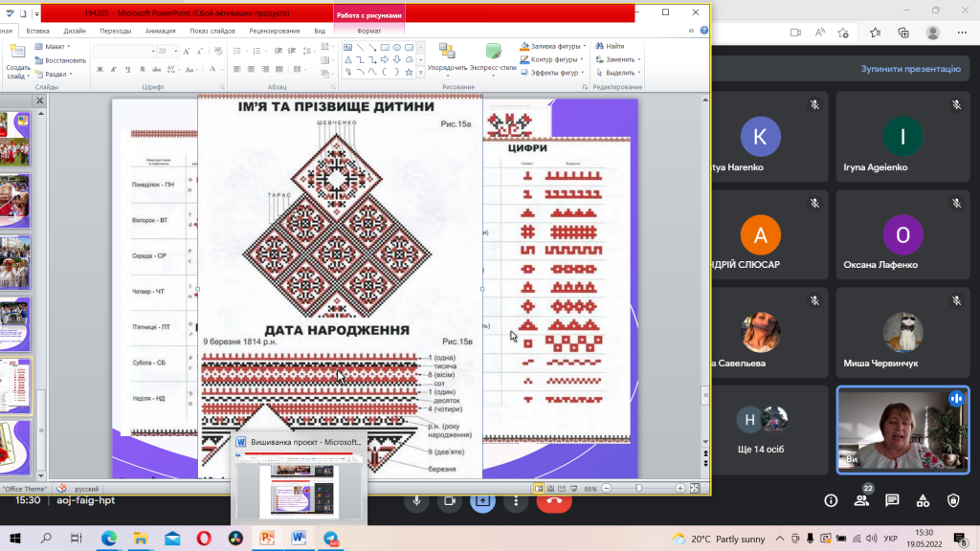Open Экспресс-стили quick styles gallery
The image size is (980, 551).
[494, 57]
